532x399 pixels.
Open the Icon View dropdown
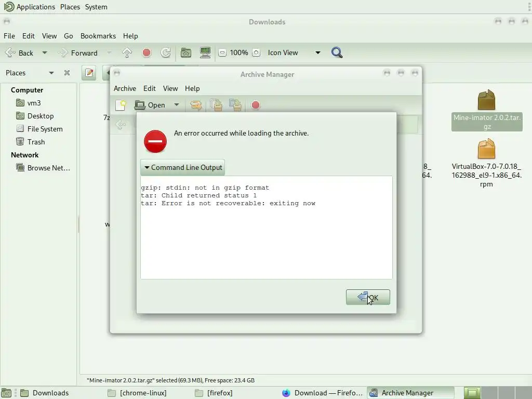click(294, 52)
